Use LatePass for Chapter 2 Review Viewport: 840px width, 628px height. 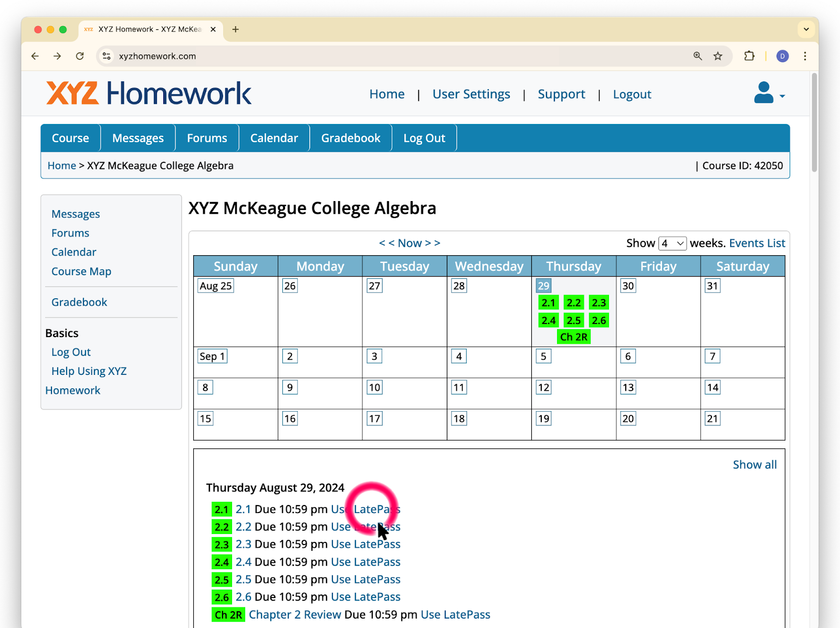coord(456,615)
